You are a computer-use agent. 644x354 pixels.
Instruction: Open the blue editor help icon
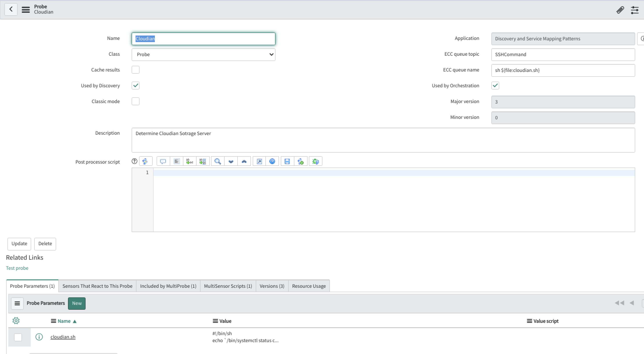272,161
